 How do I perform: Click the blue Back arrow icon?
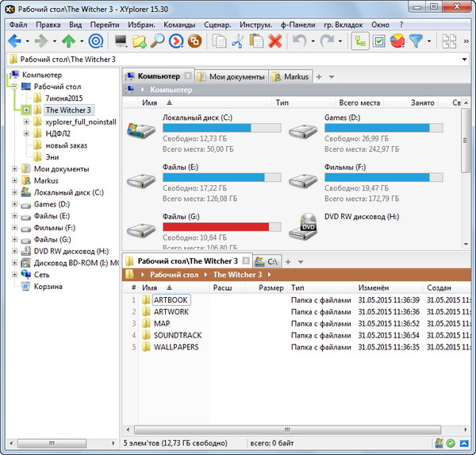pyautogui.click(x=14, y=40)
